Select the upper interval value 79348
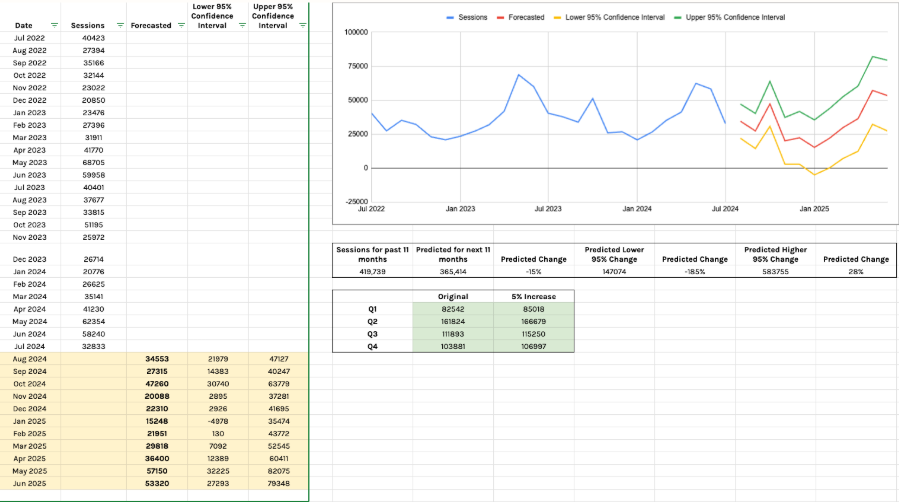This screenshot has height=502, width=899. coord(279,484)
